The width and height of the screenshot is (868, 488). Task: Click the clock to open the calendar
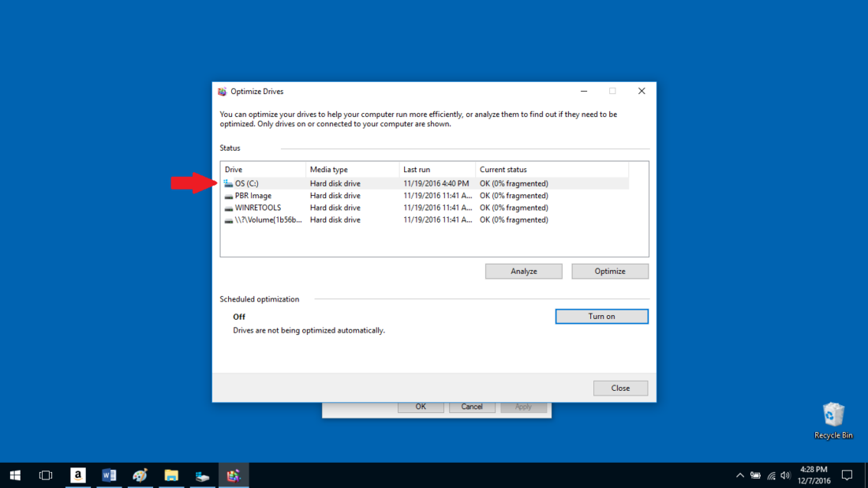812,475
